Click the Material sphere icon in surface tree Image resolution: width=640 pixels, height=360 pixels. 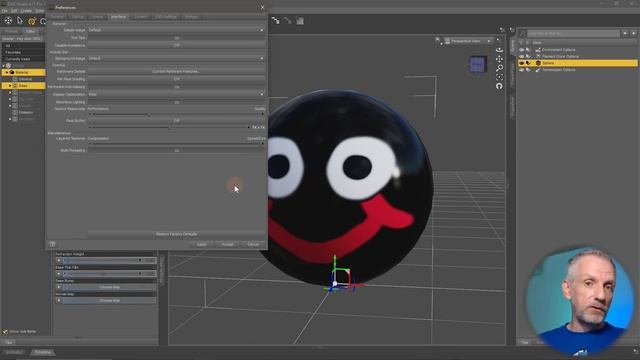[12, 72]
